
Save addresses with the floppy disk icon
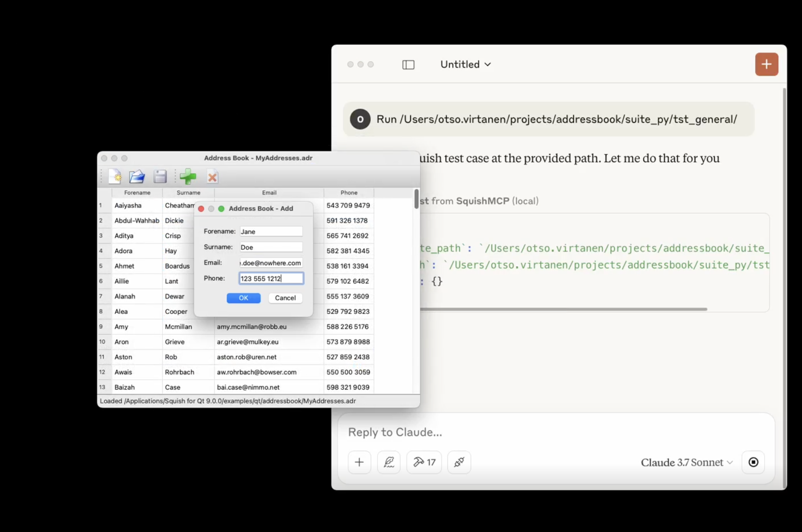tap(160, 176)
